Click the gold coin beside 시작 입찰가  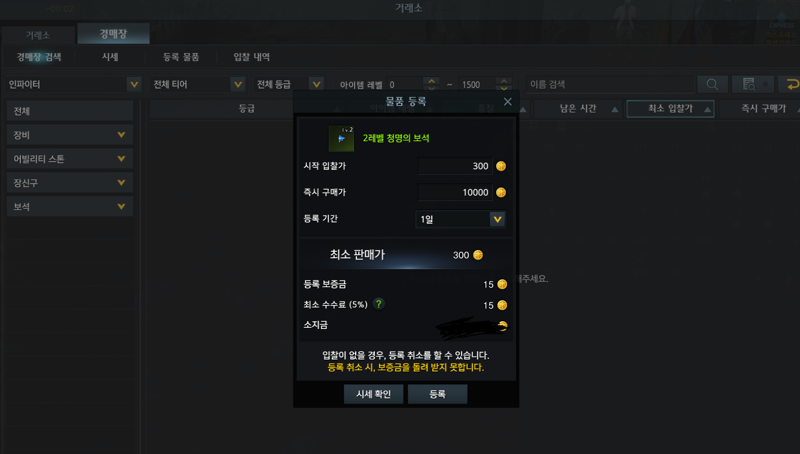501,166
